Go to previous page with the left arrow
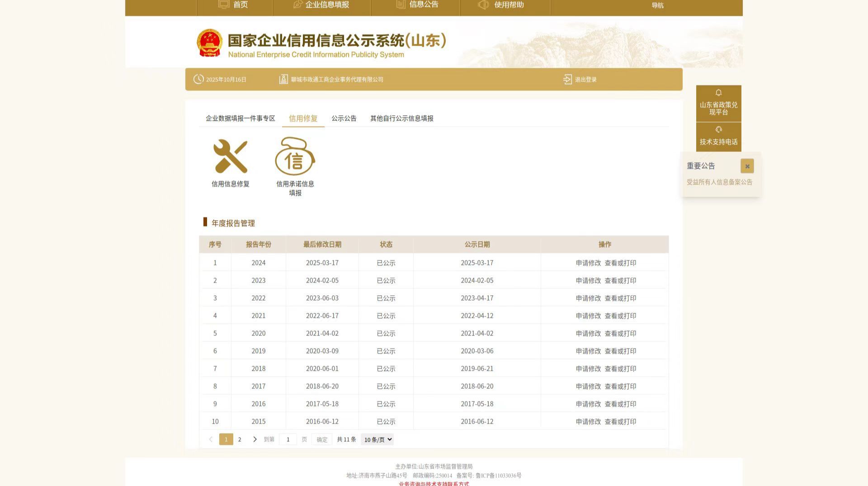This screenshot has height=486, width=868. tap(211, 439)
